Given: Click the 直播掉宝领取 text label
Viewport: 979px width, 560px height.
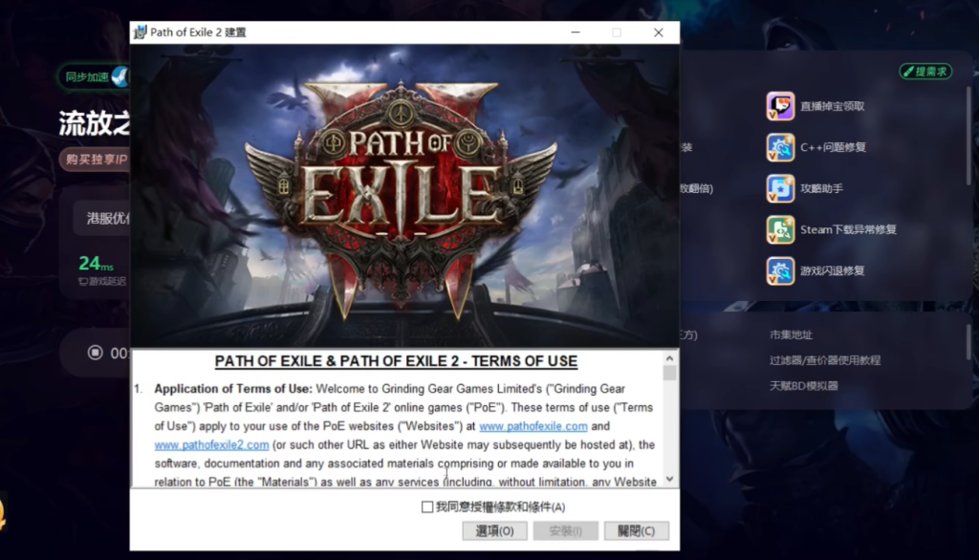Looking at the screenshot, I should coord(833,106).
